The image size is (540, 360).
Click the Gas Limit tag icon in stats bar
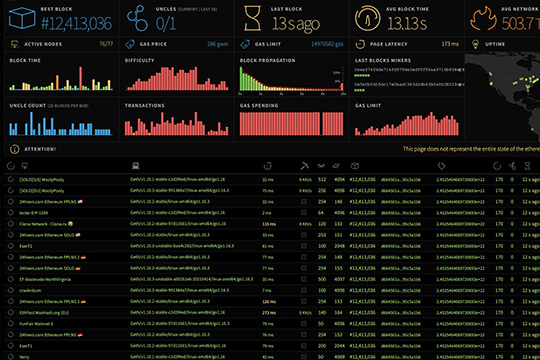point(245,44)
